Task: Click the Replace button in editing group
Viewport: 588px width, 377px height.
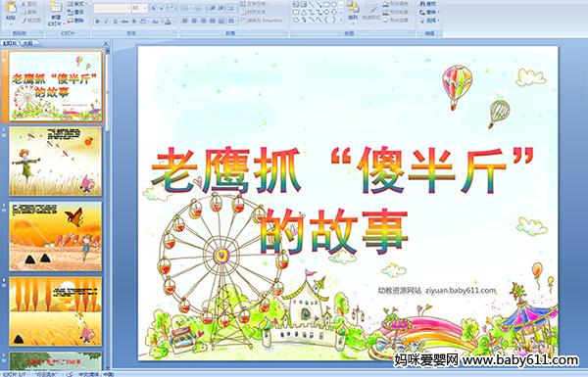Action: [430, 13]
